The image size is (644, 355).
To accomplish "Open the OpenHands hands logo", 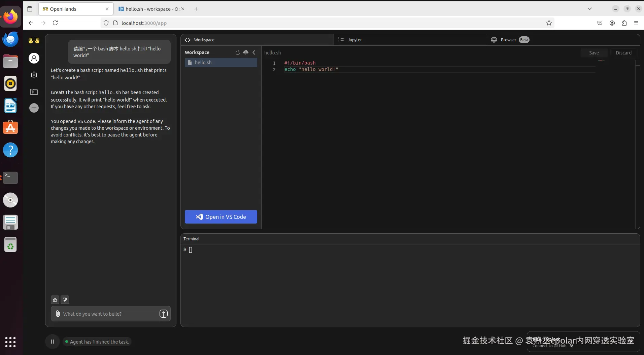I will (34, 40).
